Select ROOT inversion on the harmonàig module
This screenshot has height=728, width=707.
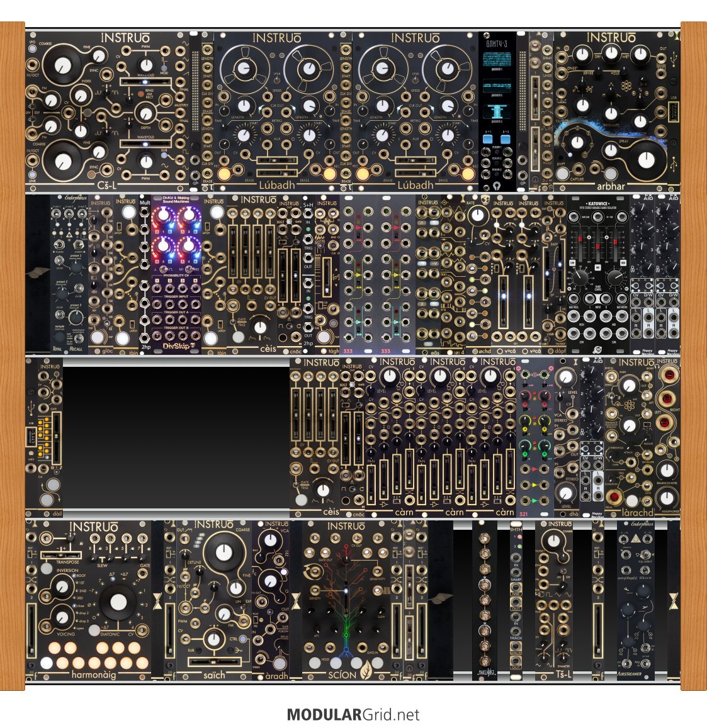[75, 576]
